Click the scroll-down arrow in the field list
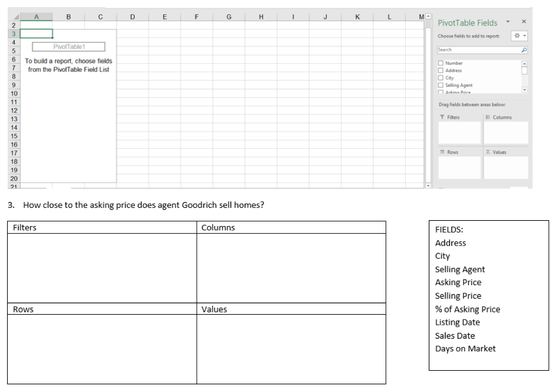Image resolution: width=558 pixels, height=392 pixels. (x=524, y=89)
